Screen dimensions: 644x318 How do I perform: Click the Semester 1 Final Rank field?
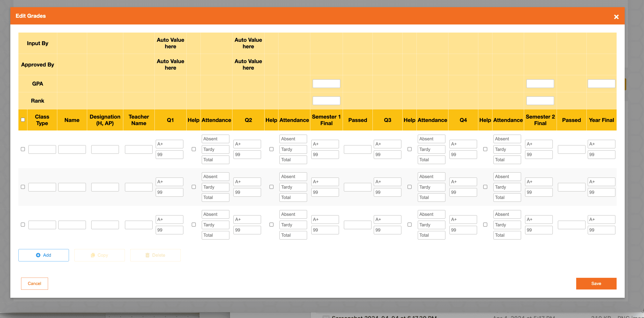[326, 101]
